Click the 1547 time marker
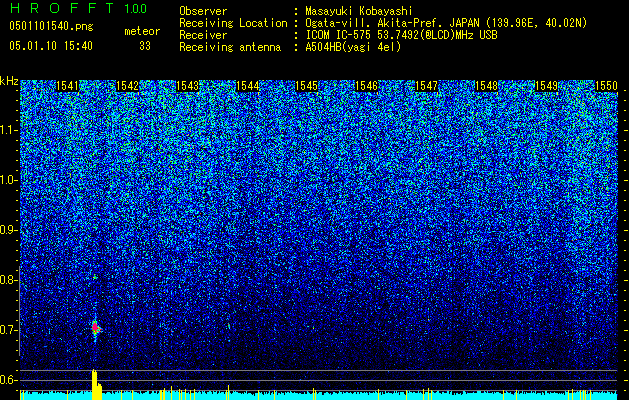 click(426, 86)
